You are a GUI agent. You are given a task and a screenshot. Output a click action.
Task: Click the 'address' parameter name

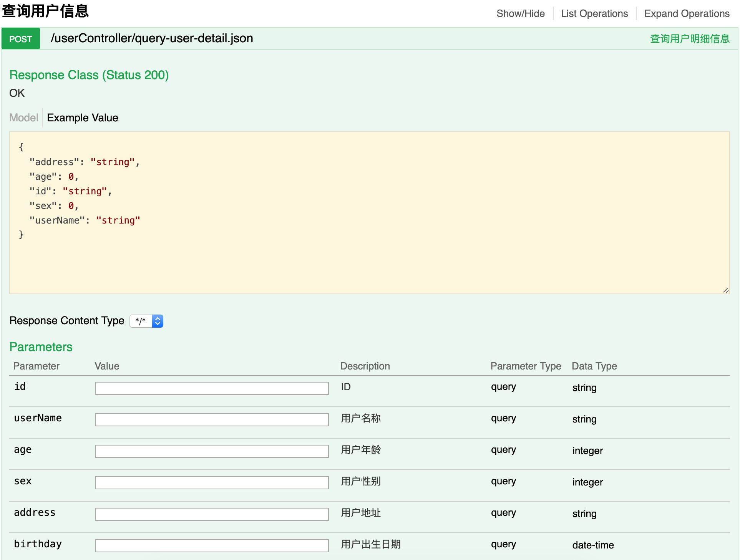(x=35, y=512)
